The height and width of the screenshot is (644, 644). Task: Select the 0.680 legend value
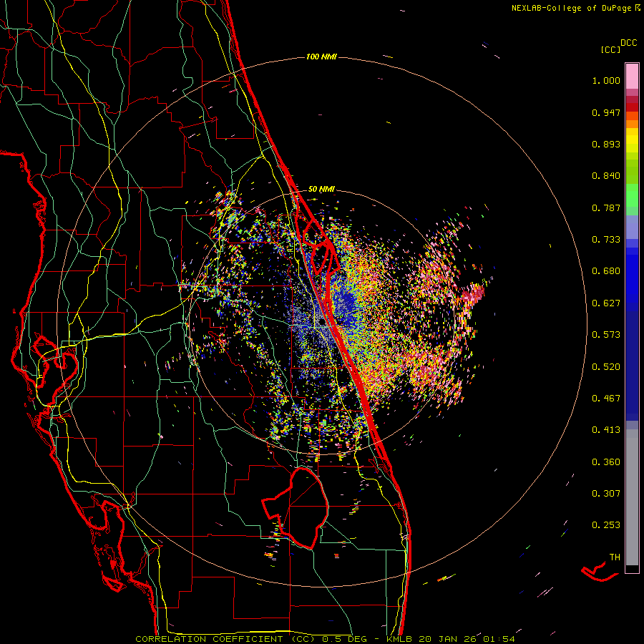click(606, 271)
